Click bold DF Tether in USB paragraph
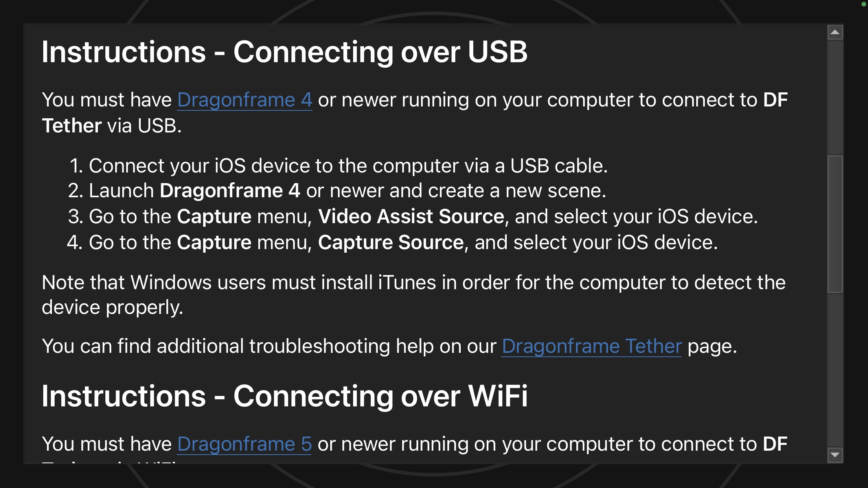 [x=415, y=113]
